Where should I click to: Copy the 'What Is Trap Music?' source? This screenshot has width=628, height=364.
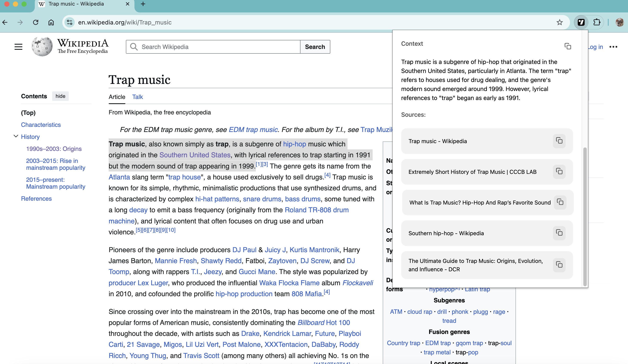coord(560,202)
